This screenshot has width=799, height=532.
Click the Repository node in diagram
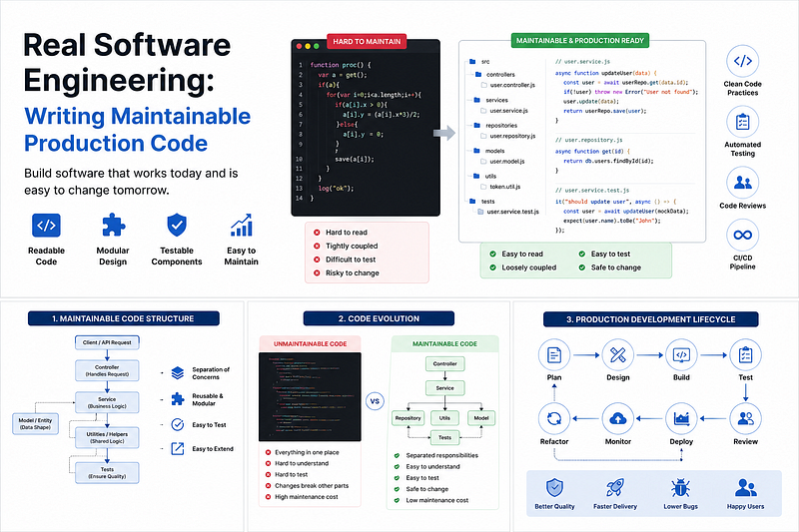(407, 418)
